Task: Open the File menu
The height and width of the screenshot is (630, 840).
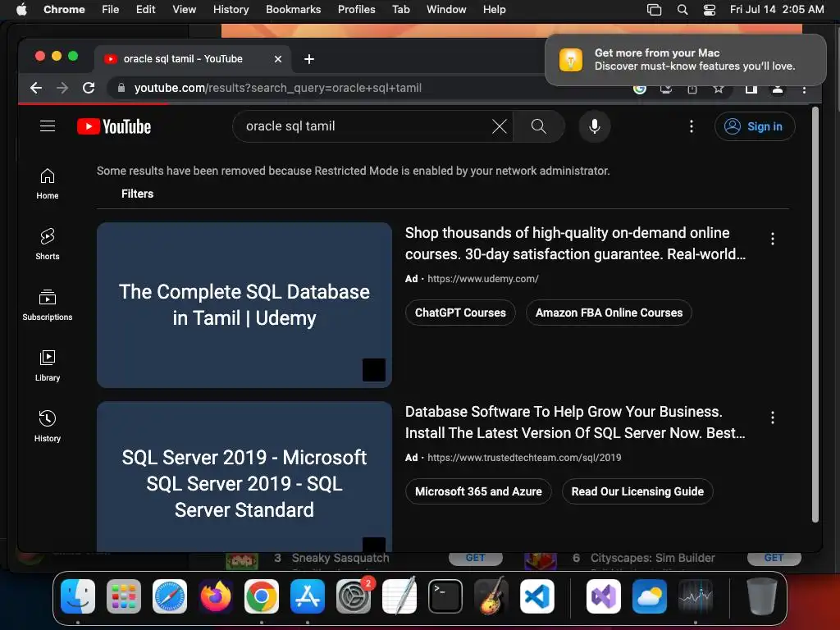Action: coord(111,10)
